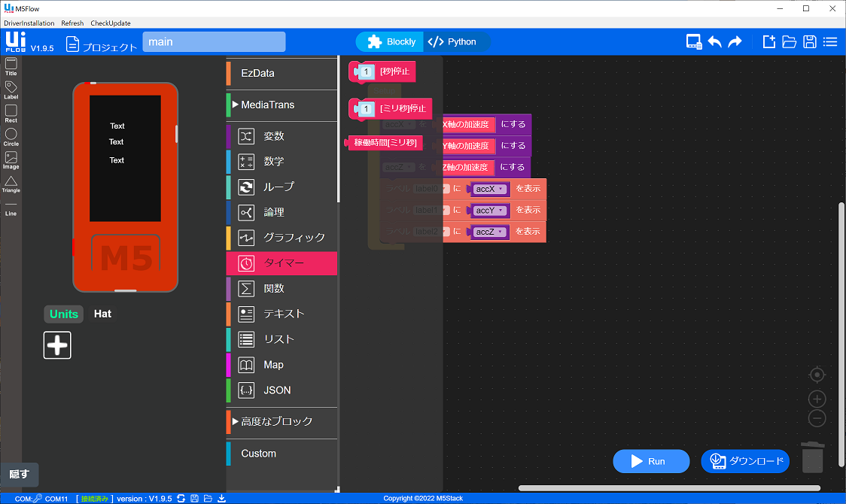Select the Line element tool

pyautogui.click(x=11, y=208)
